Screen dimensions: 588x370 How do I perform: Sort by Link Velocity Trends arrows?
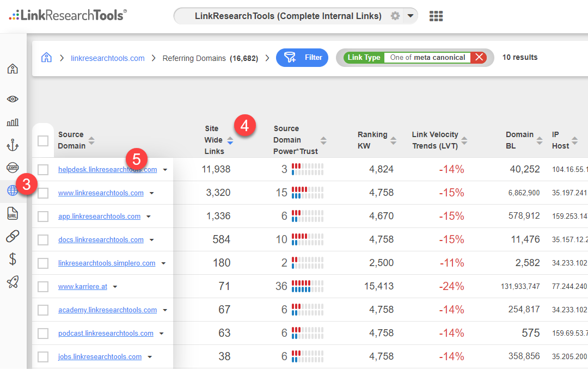click(x=464, y=140)
